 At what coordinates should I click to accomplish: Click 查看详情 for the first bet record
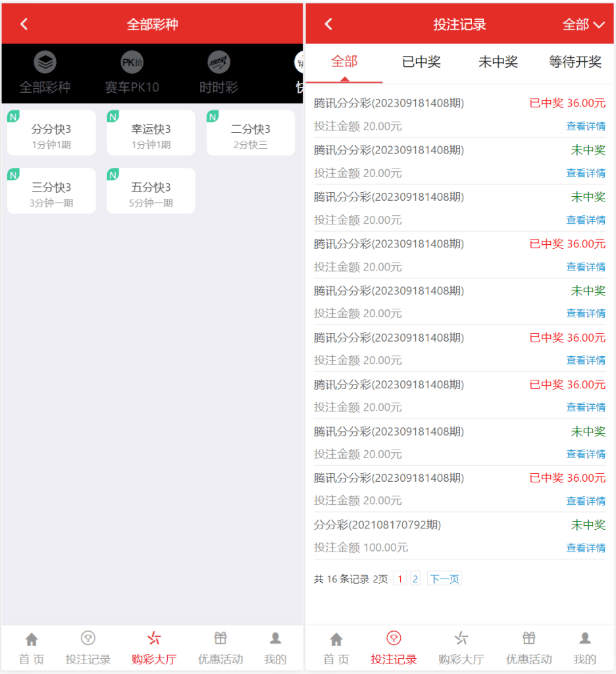(586, 126)
